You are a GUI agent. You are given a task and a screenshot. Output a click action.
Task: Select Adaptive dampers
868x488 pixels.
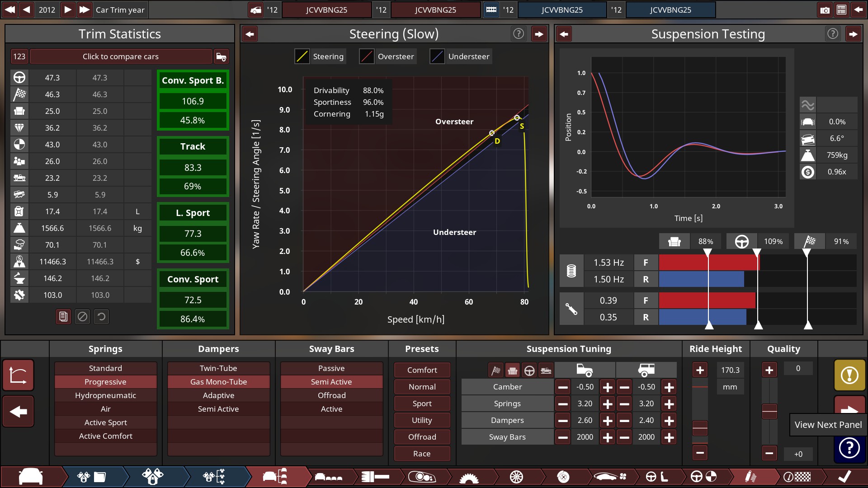click(x=218, y=395)
